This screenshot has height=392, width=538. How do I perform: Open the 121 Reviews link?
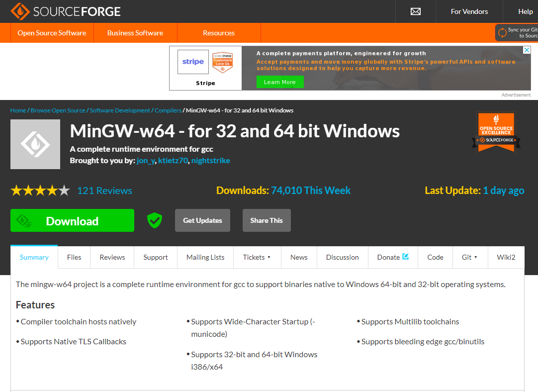click(104, 191)
